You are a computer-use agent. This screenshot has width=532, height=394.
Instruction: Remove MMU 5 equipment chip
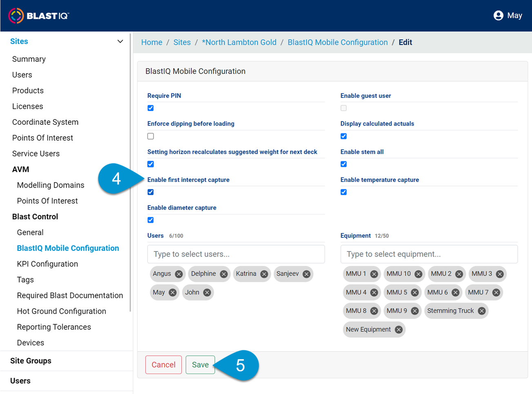[415, 292]
